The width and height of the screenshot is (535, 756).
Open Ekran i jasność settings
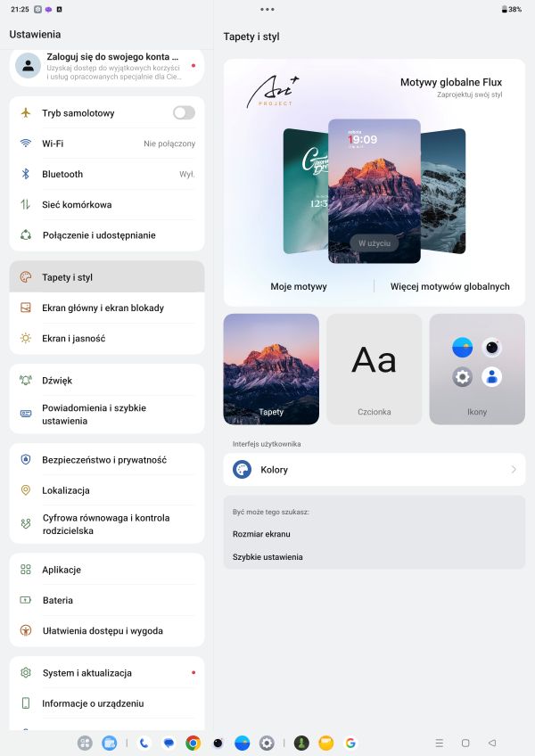tap(107, 339)
